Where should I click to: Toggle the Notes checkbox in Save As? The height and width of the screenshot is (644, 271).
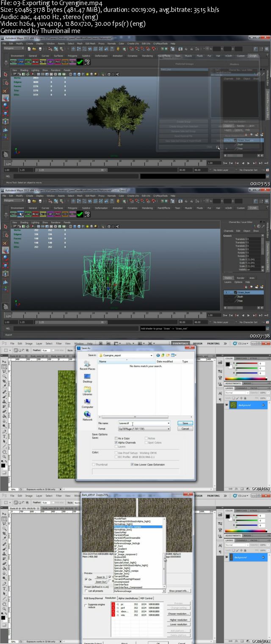(146, 438)
